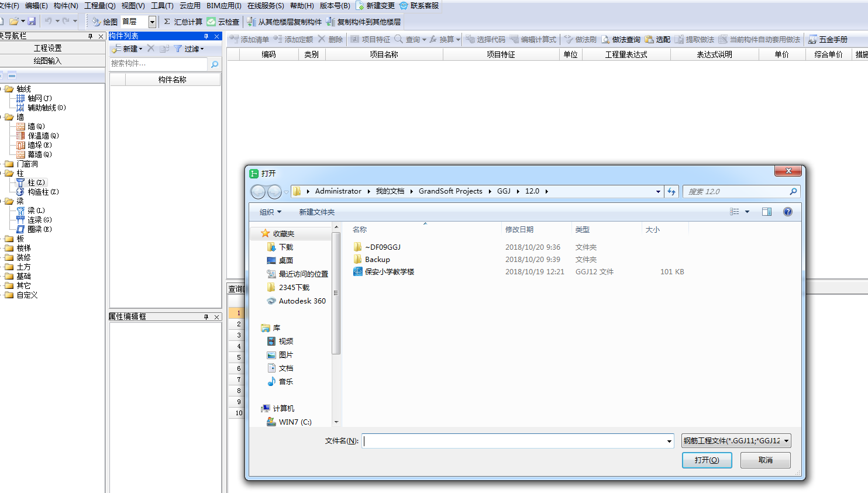Select 辅助轴线 (O) tree item
The height and width of the screenshot is (493, 868).
point(42,108)
